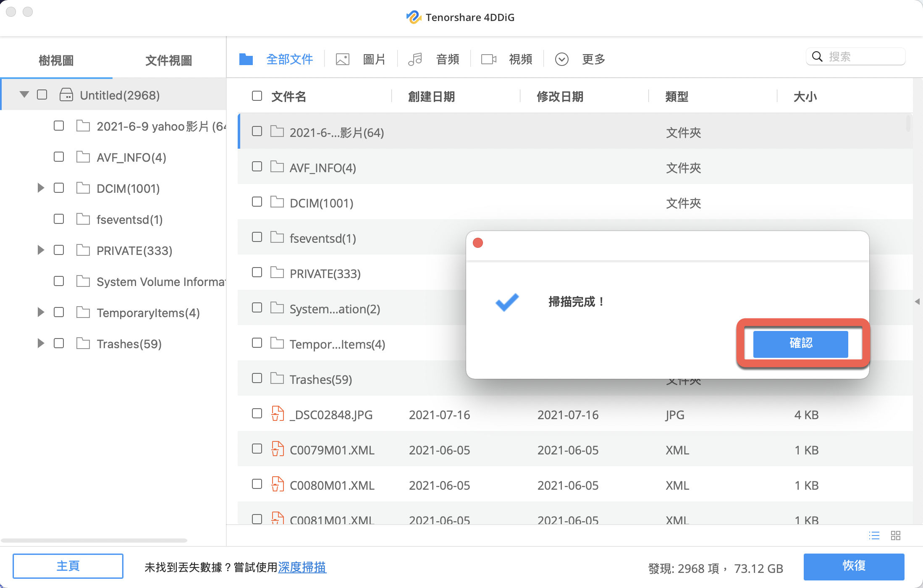Viewport: 923px width, 588px height.
Task: Click the 音頻 music note icon
Action: tap(415, 59)
